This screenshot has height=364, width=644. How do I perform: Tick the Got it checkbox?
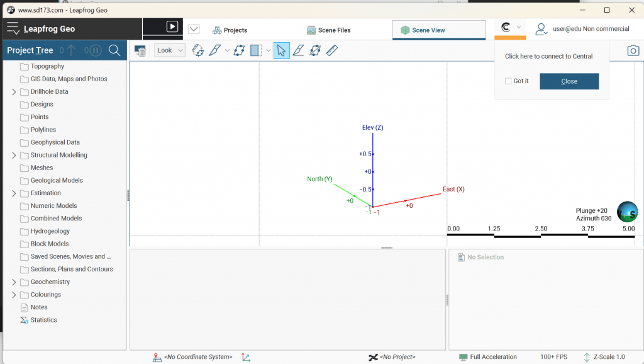tap(508, 81)
